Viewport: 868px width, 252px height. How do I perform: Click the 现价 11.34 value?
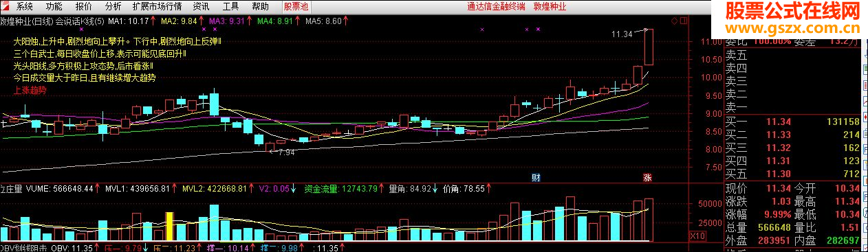coord(778,188)
